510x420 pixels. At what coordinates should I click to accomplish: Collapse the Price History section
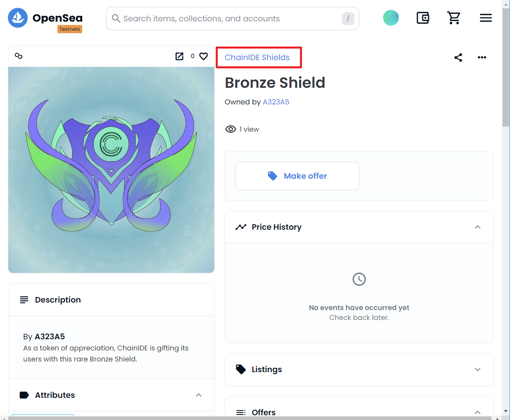tap(478, 227)
